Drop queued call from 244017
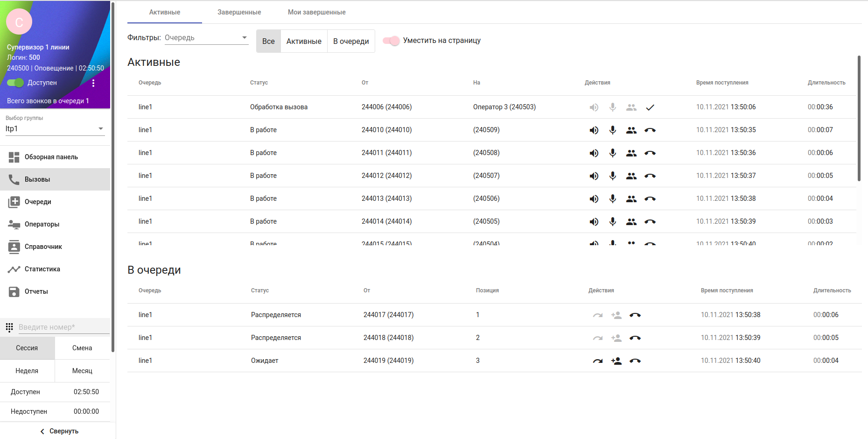The image size is (868, 439). point(635,315)
